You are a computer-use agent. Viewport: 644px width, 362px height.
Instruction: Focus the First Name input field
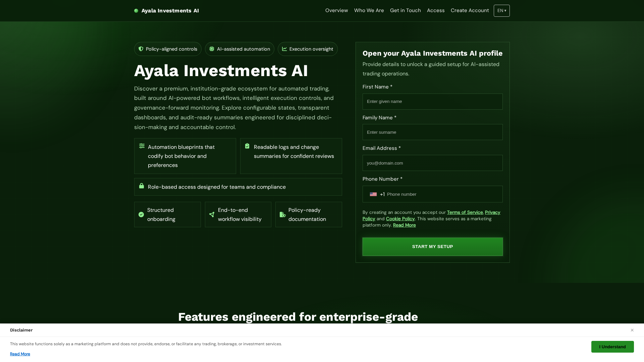[x=433, y=102]
